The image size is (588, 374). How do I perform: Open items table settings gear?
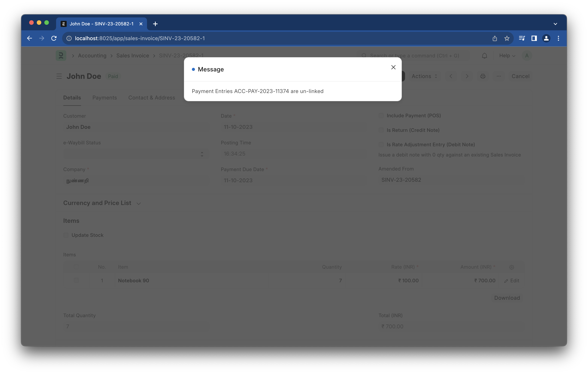pyautogui.click(x=512, y=267)
